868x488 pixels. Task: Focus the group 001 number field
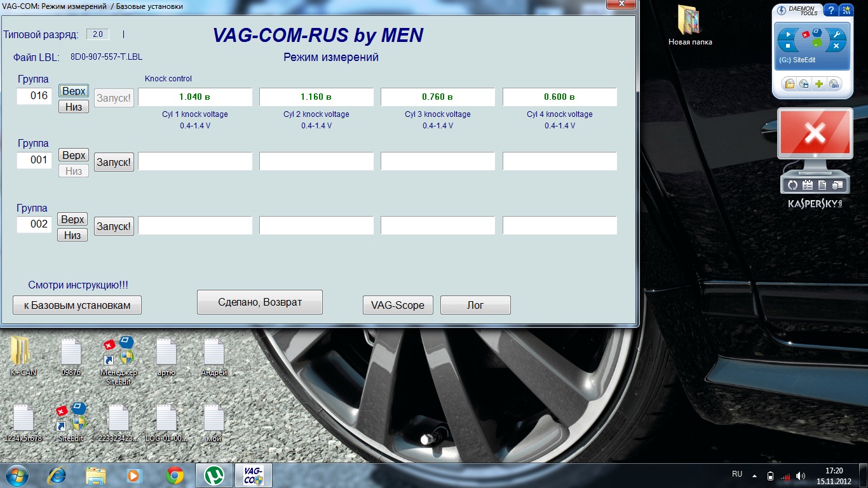[x=34, y=160]
